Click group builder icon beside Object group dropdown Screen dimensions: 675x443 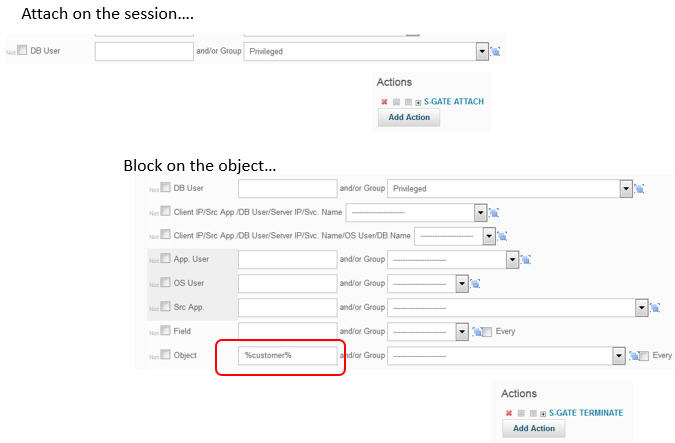click(x=635, y=355)
